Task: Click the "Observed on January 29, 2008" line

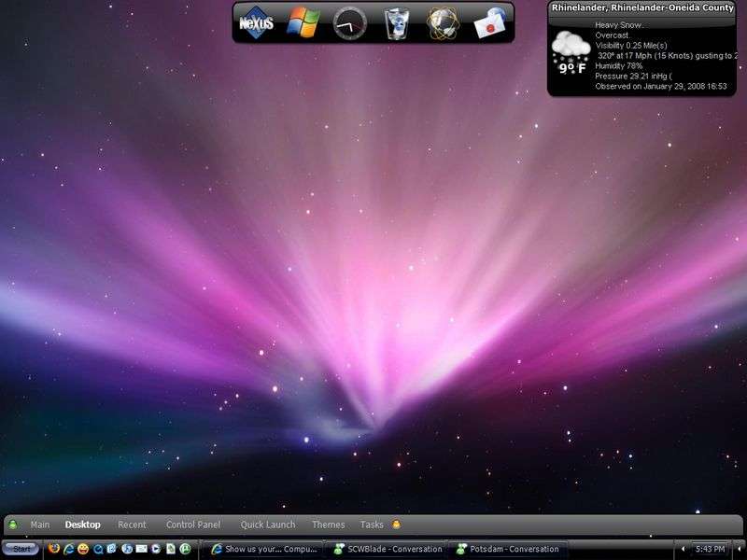Action: (661, 87)
